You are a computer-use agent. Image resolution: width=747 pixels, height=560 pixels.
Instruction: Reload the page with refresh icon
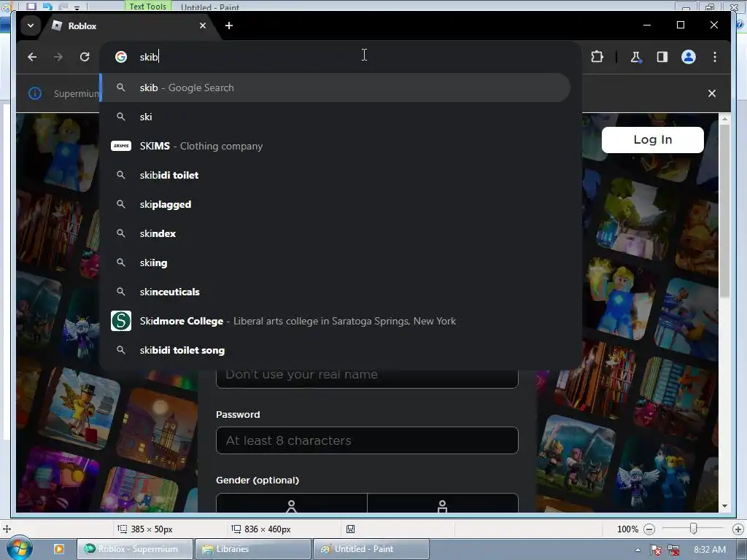point(85,57)
